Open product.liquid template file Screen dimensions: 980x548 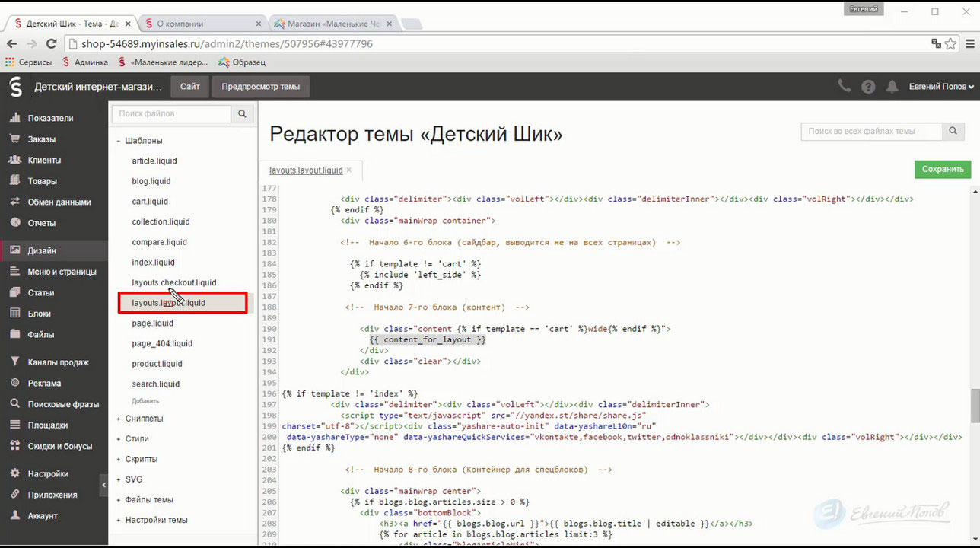click(x=157, y=364)
